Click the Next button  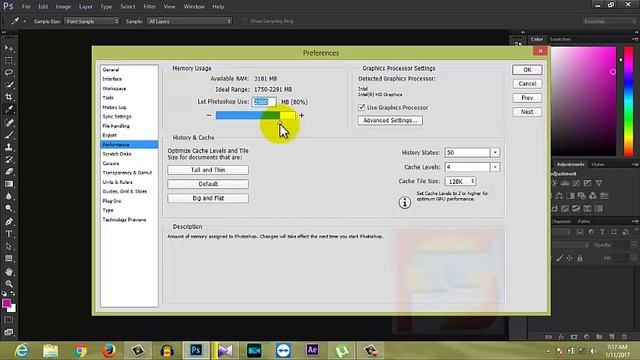point(527,112)
